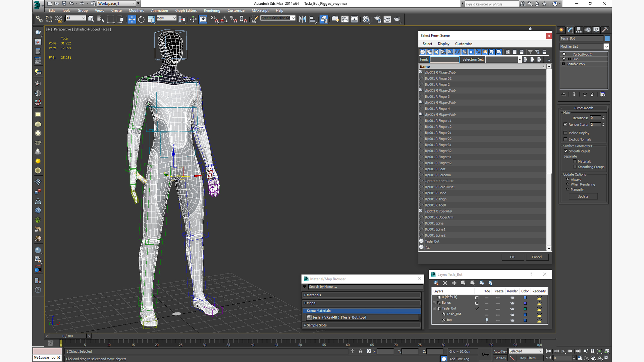
Task: Open the Hierarchy command panel tab
Action: pyautogui.click(x=579, y=30)
